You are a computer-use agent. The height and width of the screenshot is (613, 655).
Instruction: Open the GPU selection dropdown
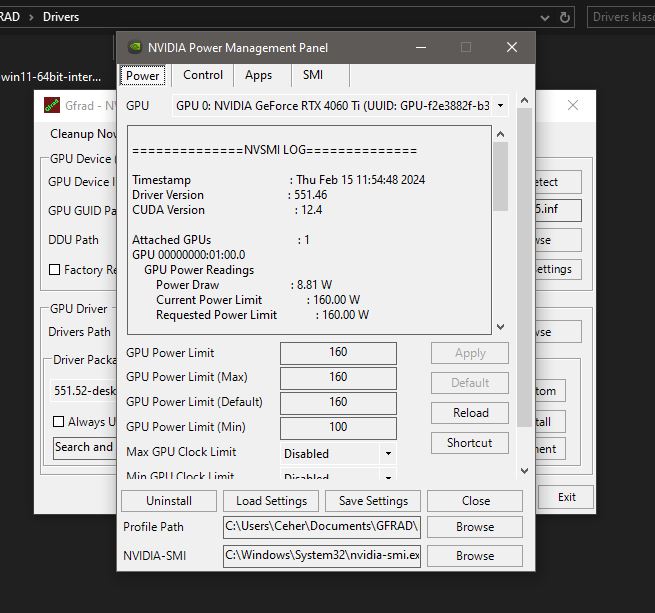pos(500,105)
